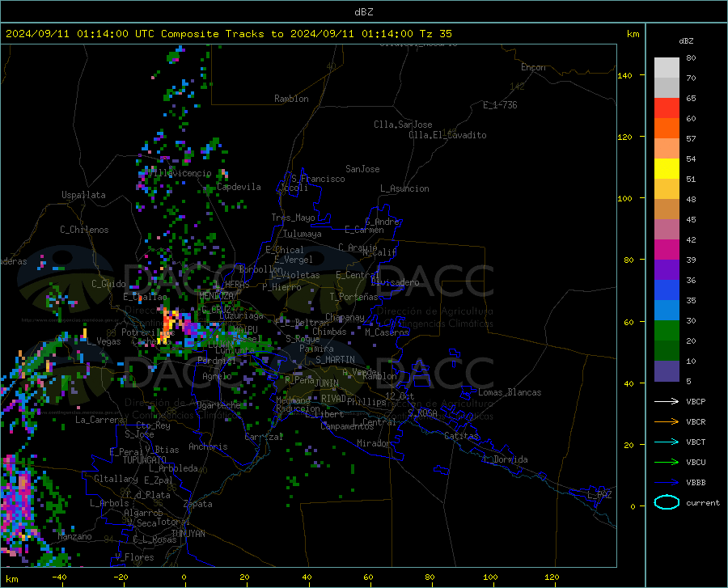728x588 pixels.
Task: Click the 'E_1-736' map label
Action: click(500, 105)
